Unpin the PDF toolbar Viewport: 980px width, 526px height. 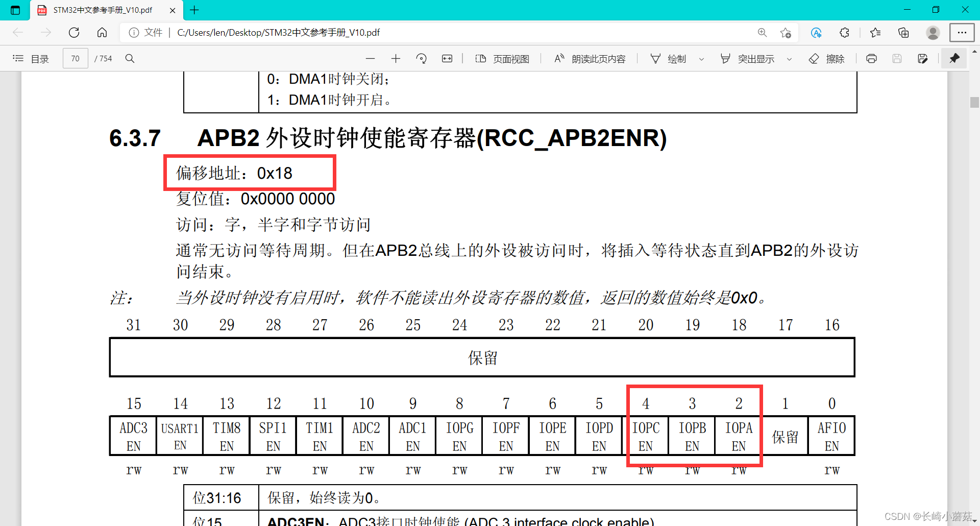[954, 59]
